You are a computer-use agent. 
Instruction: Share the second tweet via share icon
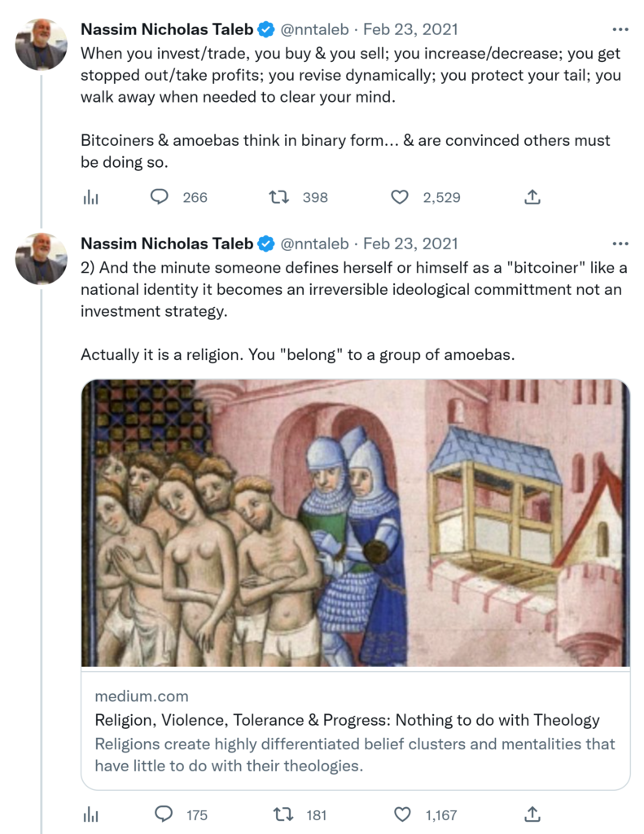point(532,814)
